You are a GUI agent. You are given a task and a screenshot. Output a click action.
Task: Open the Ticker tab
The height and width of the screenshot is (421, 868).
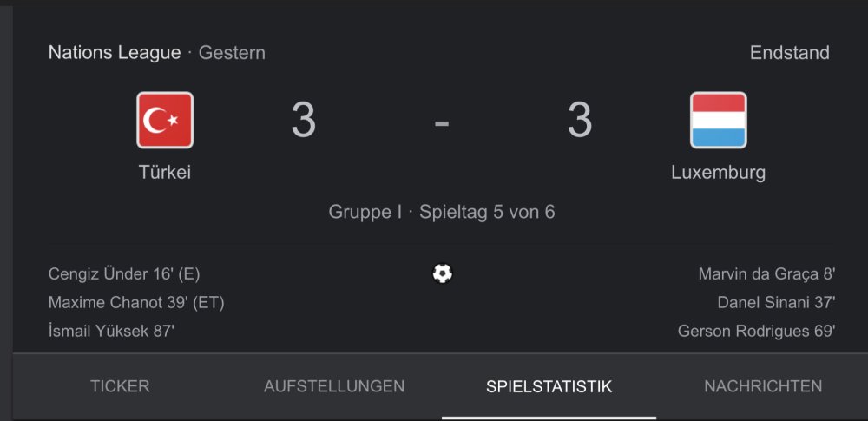[x=120, y=386]
